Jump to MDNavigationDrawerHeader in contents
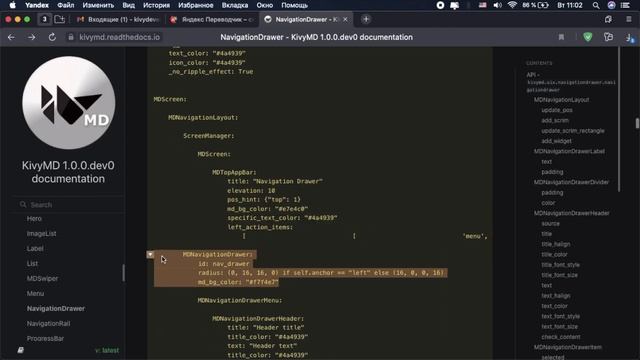The image size is (640, 360). [x=571, y=213]
